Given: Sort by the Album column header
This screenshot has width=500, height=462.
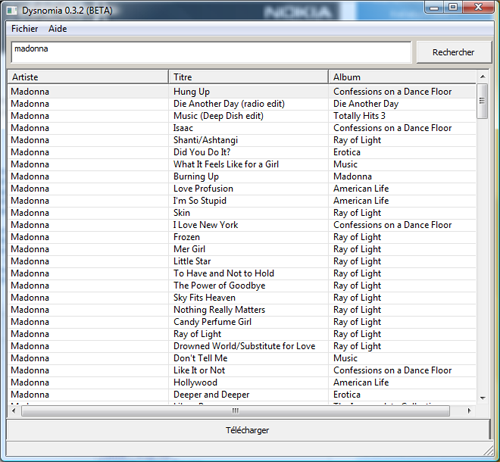Looking at the screenshot, I should tap(402, 77).
